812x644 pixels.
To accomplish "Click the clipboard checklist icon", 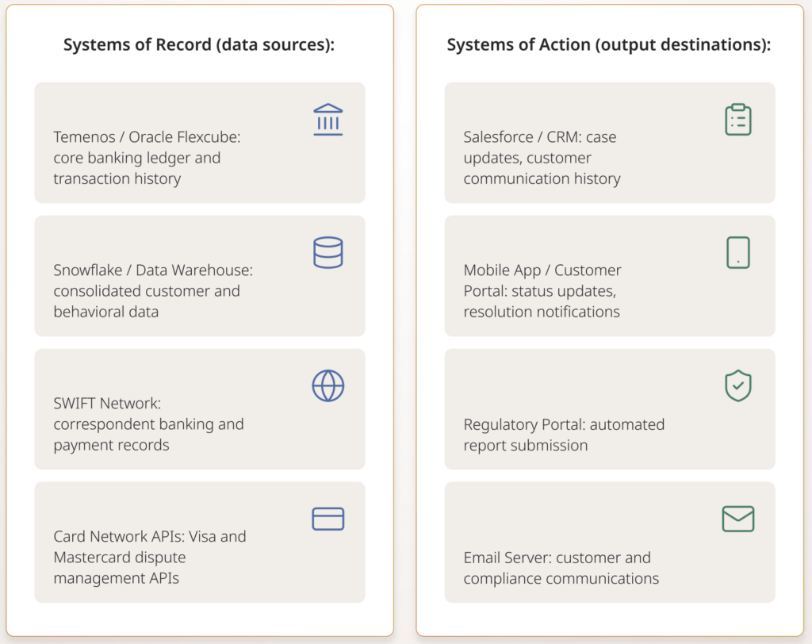I will coord(737,120).
